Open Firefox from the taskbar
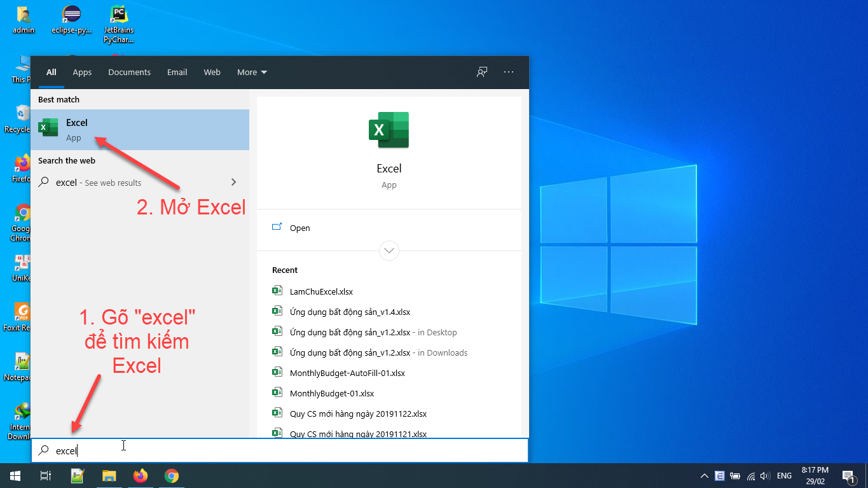The height and width of the screenshot is (488, 868). point(140,475)
